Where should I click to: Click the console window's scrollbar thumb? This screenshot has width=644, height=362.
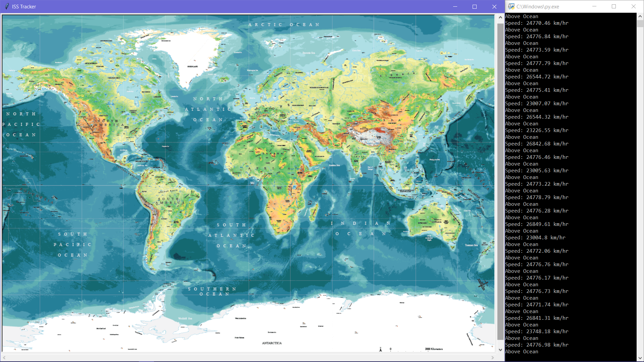tap(640, 23)
